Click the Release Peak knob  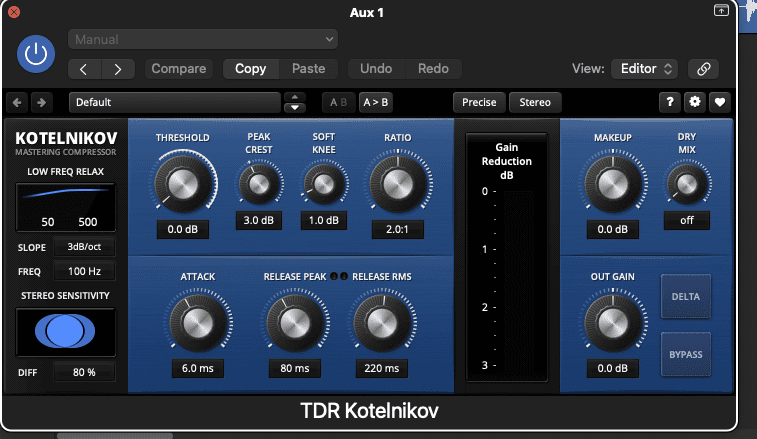click(x=294, y=322)
